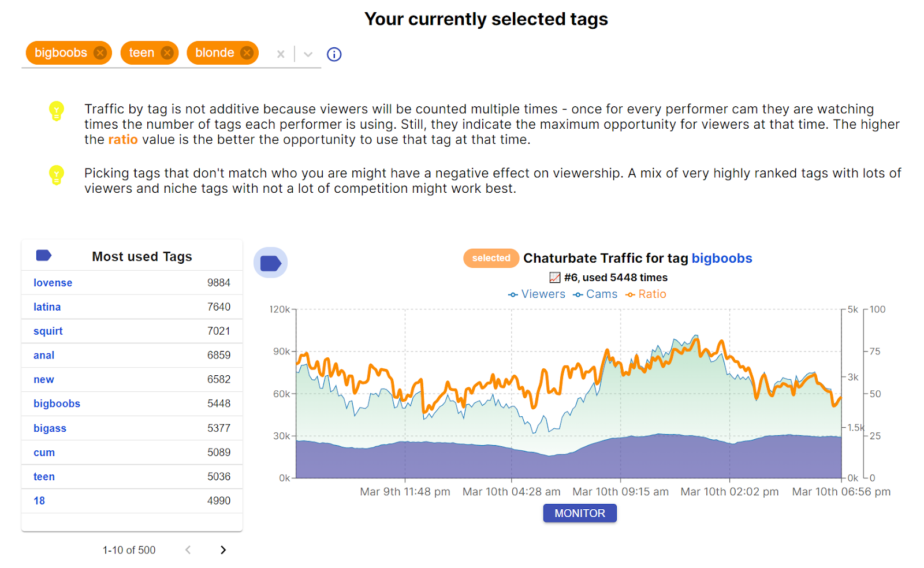This screenshot has width=924, height=568.
Task: Open the lovense tag link
Action: (53, 283)
